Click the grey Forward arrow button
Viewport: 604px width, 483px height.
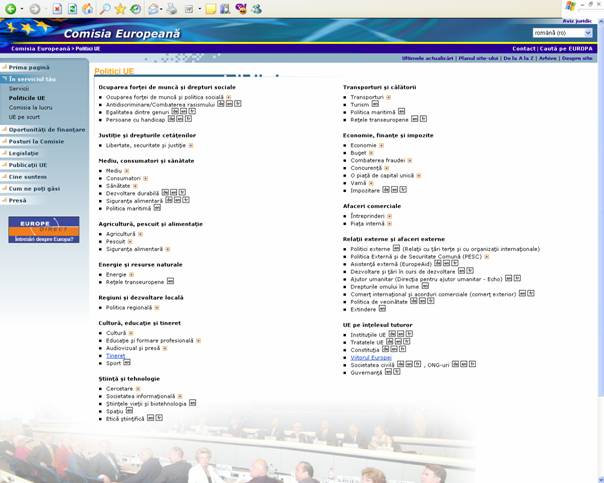coord(35,8)
